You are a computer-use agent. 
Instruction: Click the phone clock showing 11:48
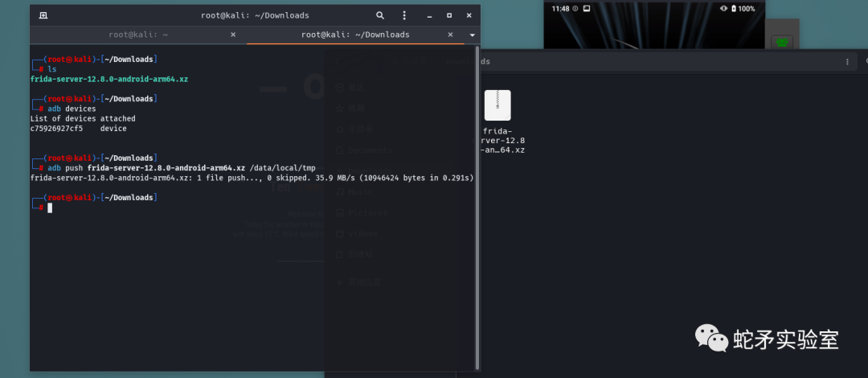tap(560, 8)
